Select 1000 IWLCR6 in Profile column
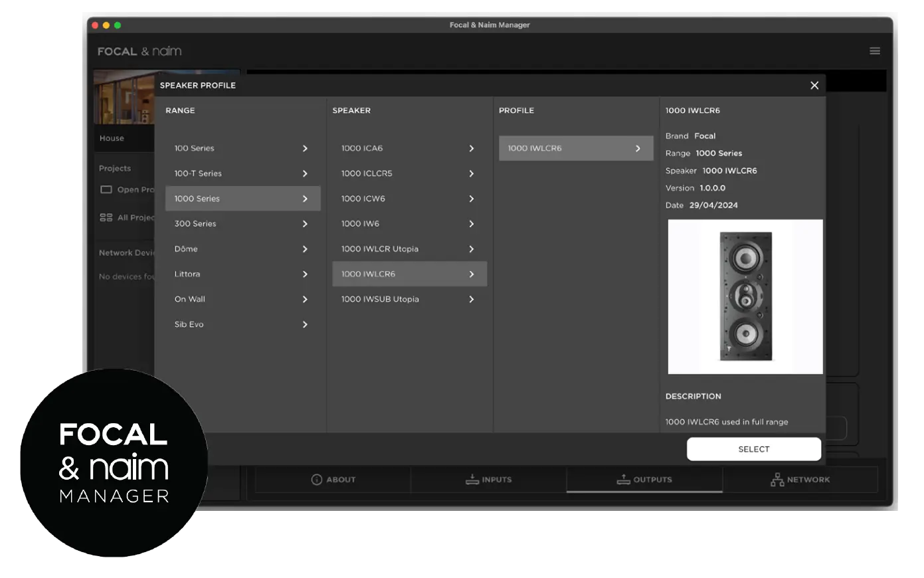This screenshot has height=578, width=924. pyautogui.click(x=576, y=148)
